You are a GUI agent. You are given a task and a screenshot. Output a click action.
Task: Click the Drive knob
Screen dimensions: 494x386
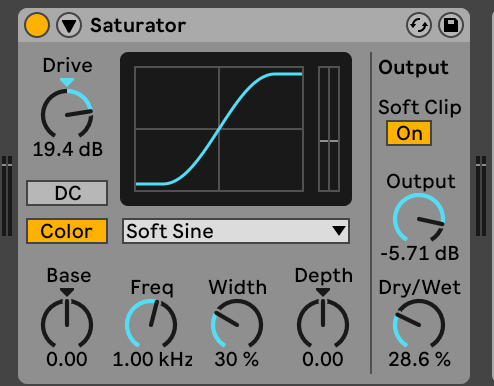(67, 113)
